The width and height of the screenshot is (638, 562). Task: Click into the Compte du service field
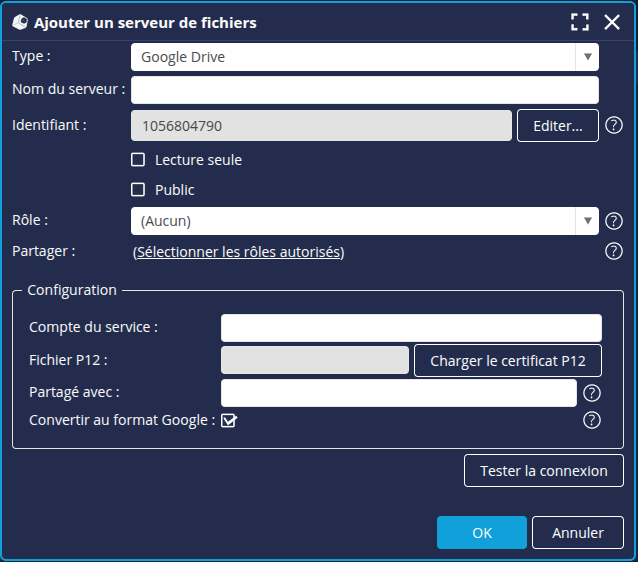pos(411,328)
